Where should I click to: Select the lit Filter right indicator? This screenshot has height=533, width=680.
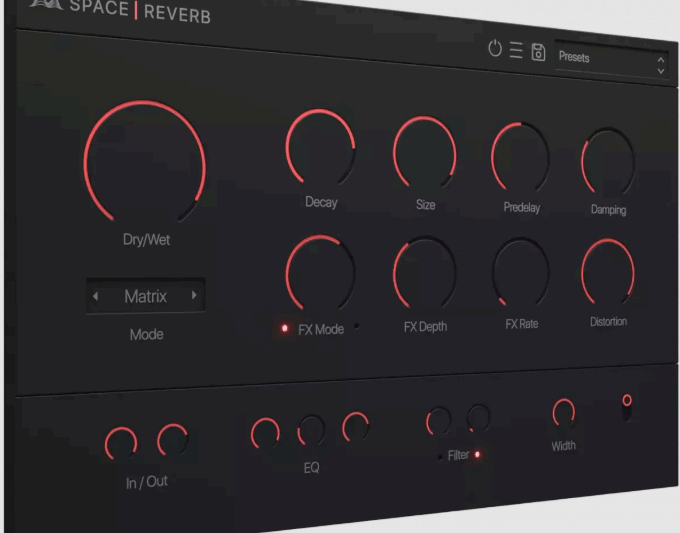coord(477,454)
